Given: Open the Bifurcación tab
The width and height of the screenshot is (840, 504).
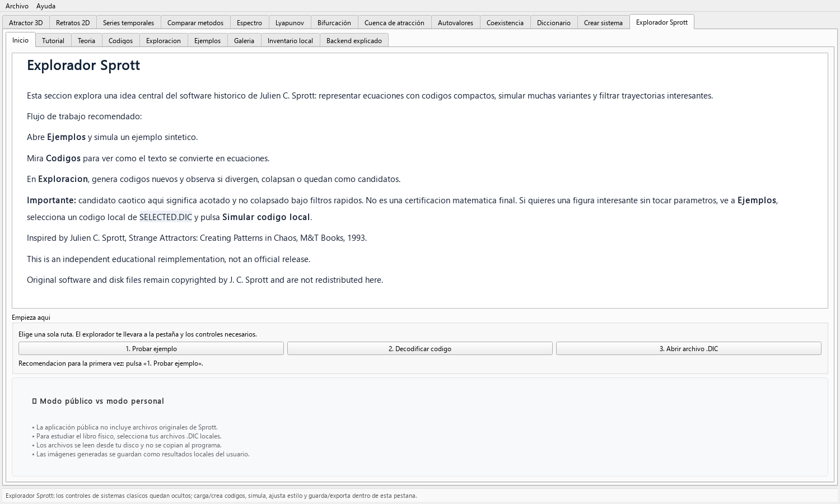Looking at the screenshot, I should (x=334, y=23).
